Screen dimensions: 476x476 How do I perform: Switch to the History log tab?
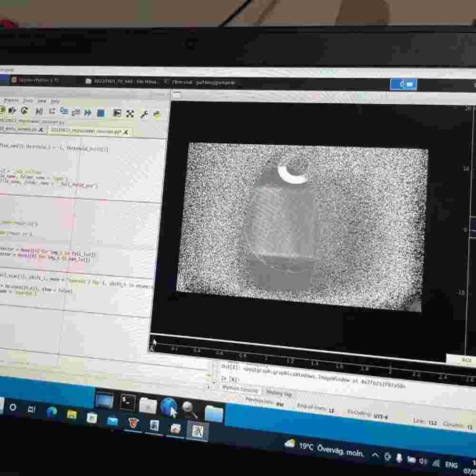pos(278,393)
